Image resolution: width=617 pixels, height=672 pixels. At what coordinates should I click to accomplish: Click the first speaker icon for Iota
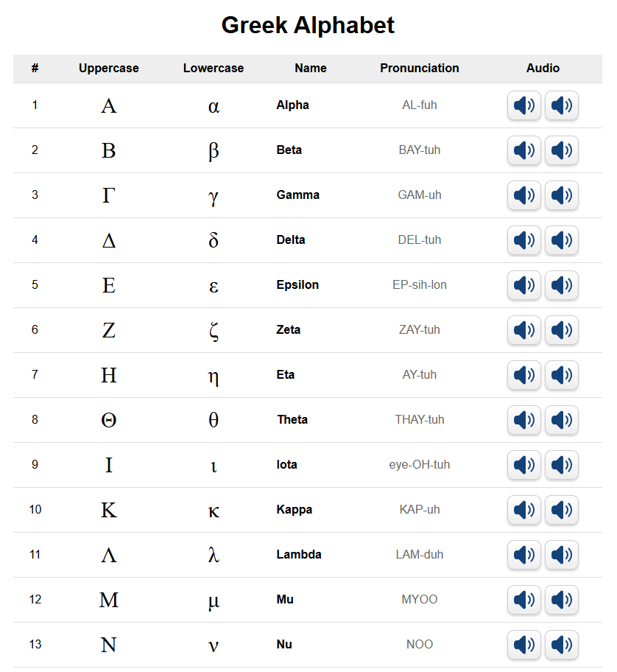(523, 465)
